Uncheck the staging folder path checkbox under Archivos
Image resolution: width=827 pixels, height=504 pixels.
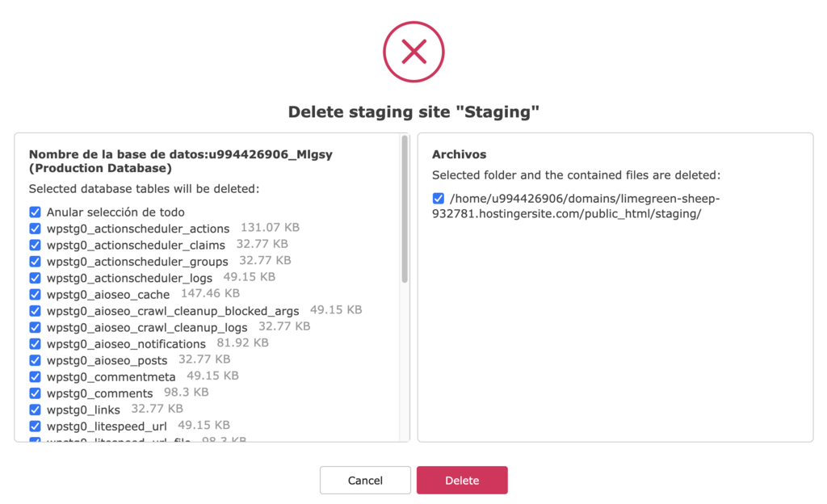click(x=438, y=198)
